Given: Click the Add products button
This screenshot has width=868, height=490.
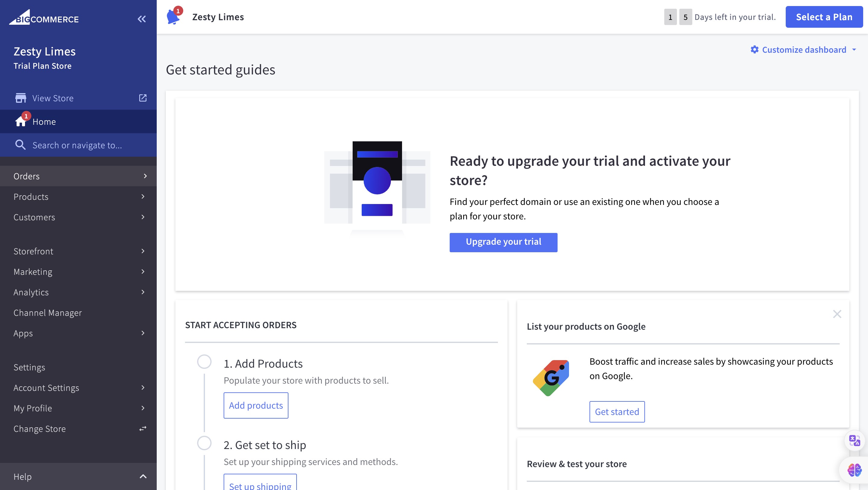Looking at the screenshot, I should tap(256, 405).
